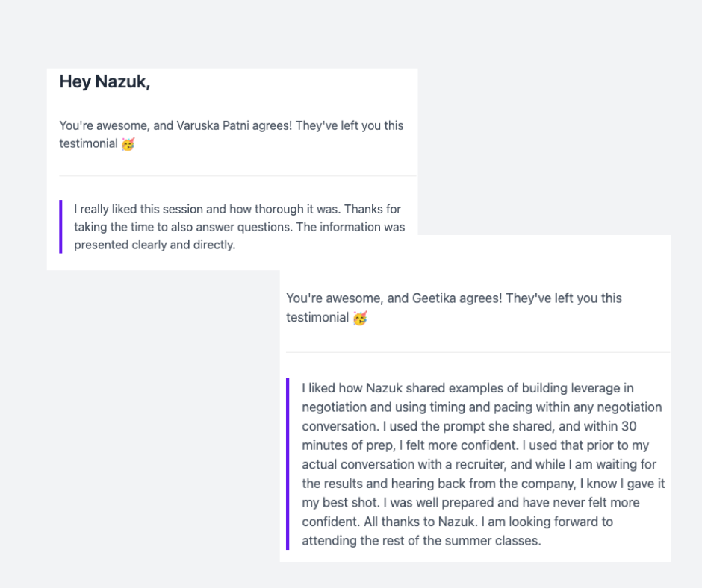Image resolution: width=702 pixels, height=588 pixels.
Task: Click the purple quote bar beside Geetika's testimonial
Action: (288, 464)
